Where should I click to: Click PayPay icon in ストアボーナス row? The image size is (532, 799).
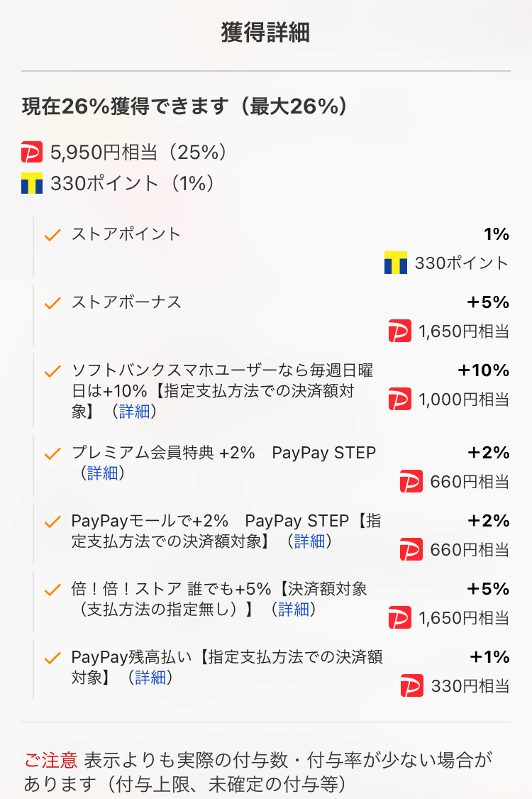(x=400, y=331)
